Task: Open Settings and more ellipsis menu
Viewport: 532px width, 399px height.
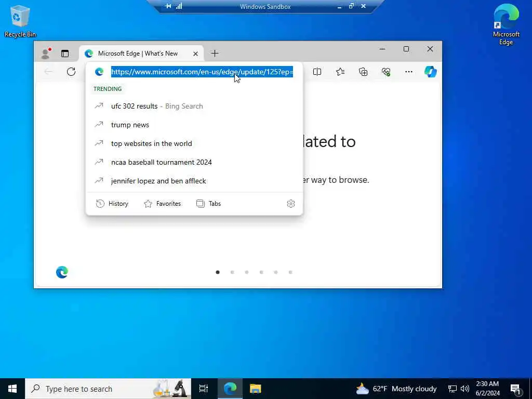Action: 408,72
